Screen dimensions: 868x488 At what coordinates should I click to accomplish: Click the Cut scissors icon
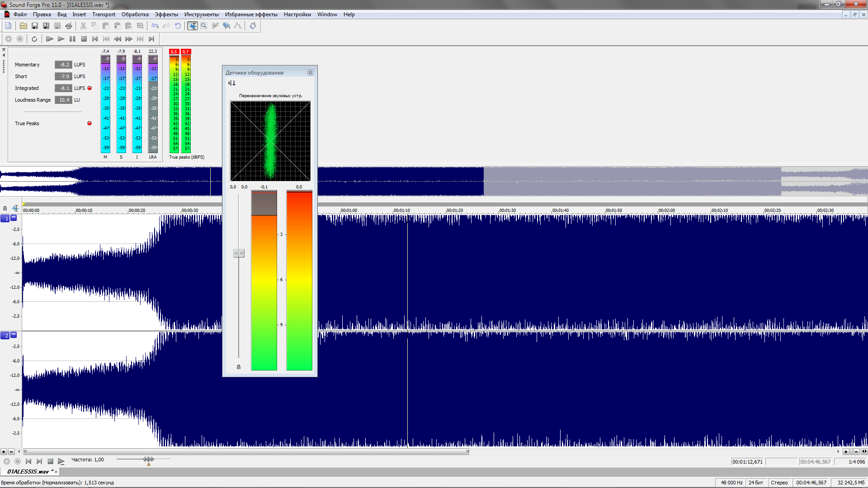(x=83, y=26)
